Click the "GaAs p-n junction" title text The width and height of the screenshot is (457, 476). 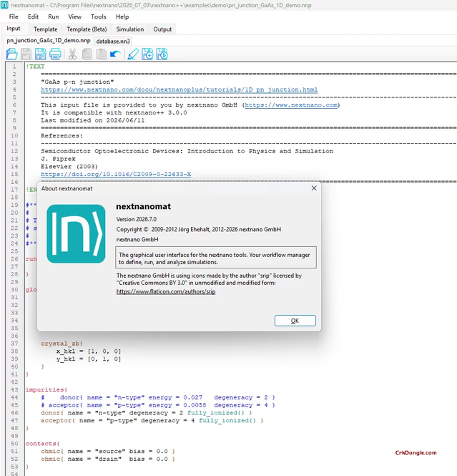tap(77, 82)
